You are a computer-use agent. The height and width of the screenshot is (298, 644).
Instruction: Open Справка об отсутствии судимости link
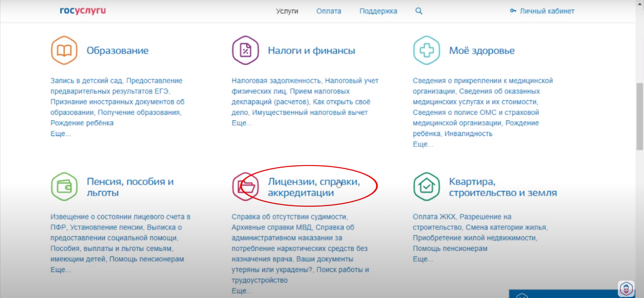point(289,217)
